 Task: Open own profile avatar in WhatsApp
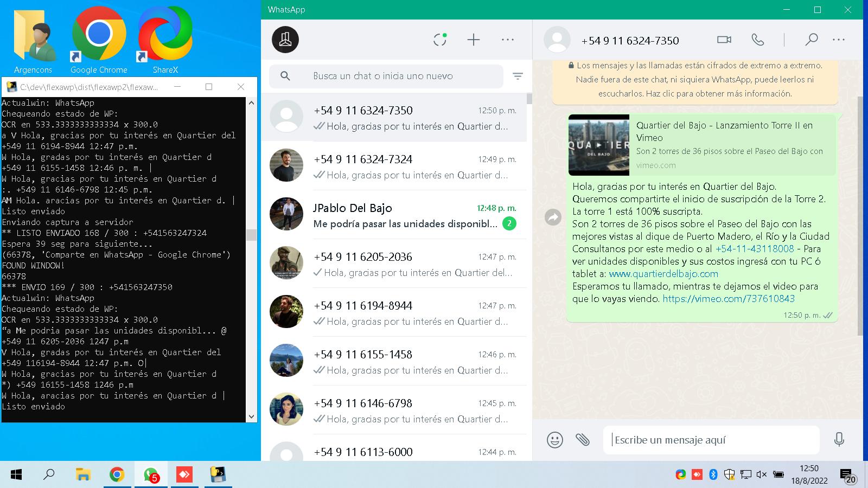285,40
